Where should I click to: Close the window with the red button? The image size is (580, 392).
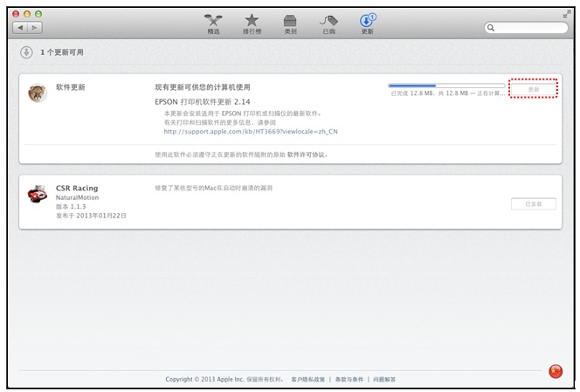click(x=16, y=14)
